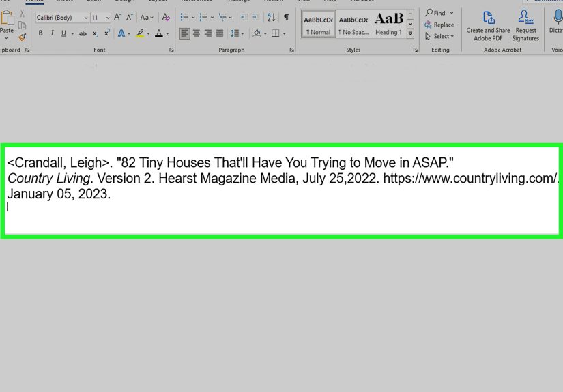Viewport: 563px width, 392px height.
Task: Increase paragraph indent
Action: pos(257,17)
